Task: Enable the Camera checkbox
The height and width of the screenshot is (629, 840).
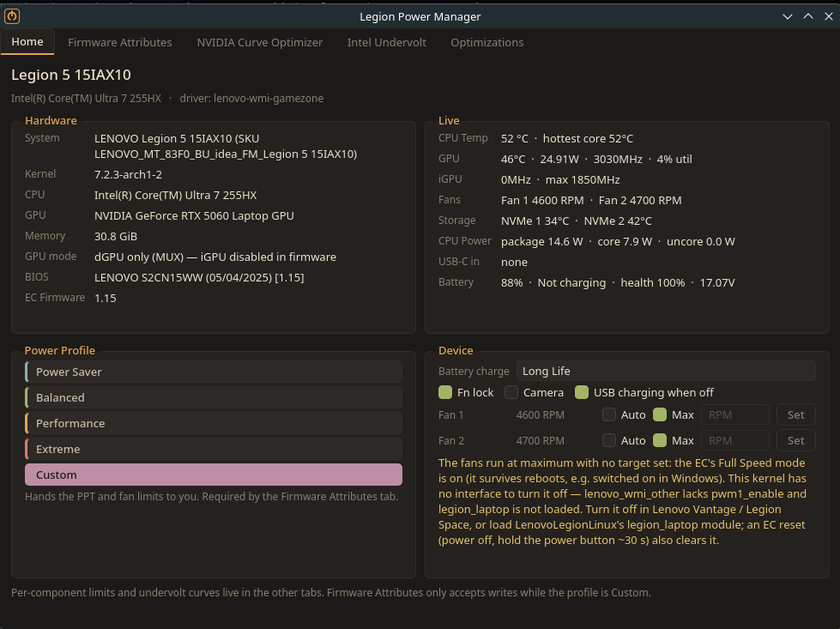Action: 511,393
